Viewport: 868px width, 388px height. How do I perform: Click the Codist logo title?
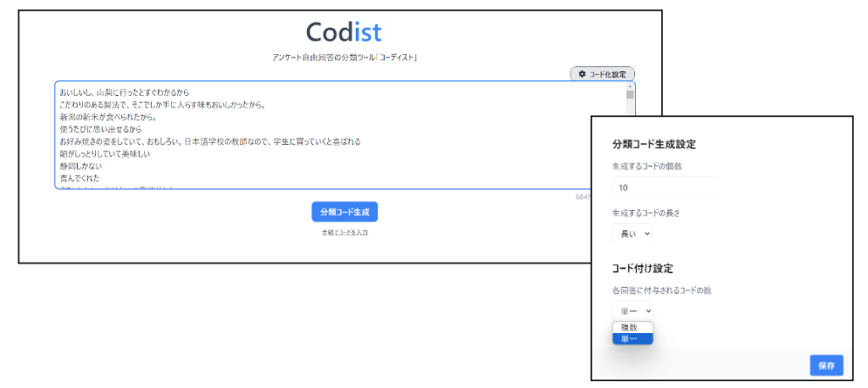click(x=344, y=32)
